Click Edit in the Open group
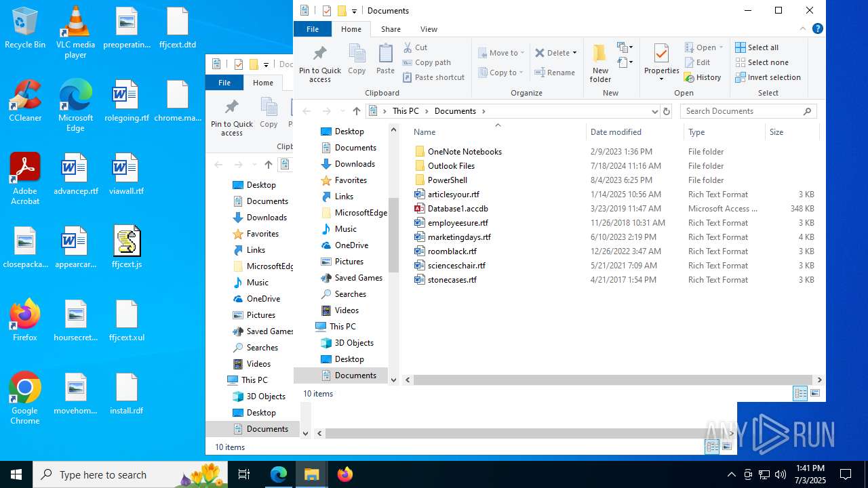The width and height of the screenshot is (868, 488). point(697,62)
